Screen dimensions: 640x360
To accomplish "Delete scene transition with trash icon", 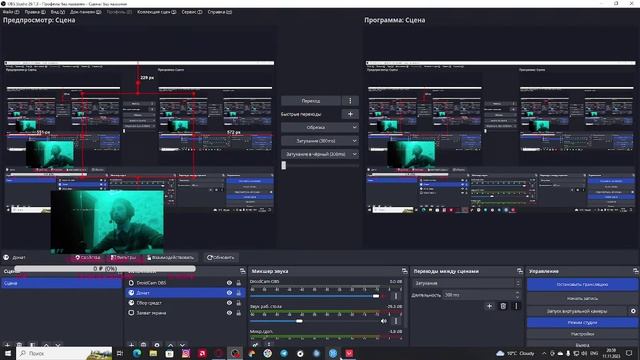I will [x=503, y=306].
